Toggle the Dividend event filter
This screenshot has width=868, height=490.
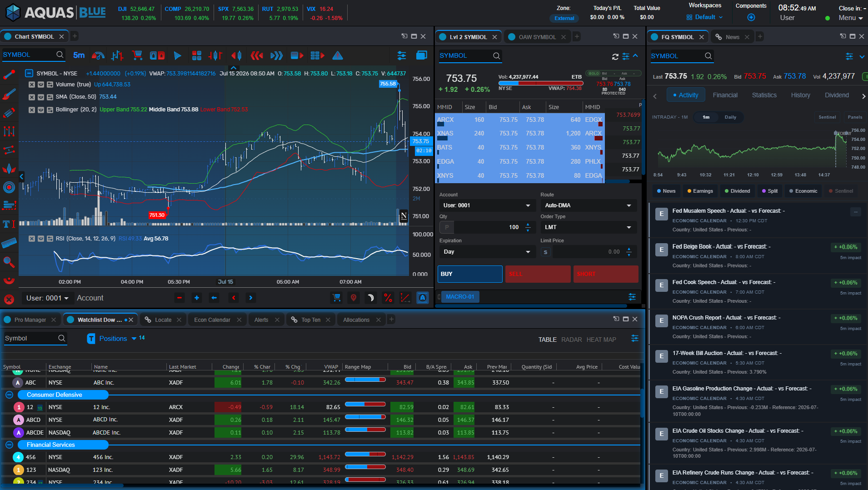pyautogui.click(x=738, y=191)
